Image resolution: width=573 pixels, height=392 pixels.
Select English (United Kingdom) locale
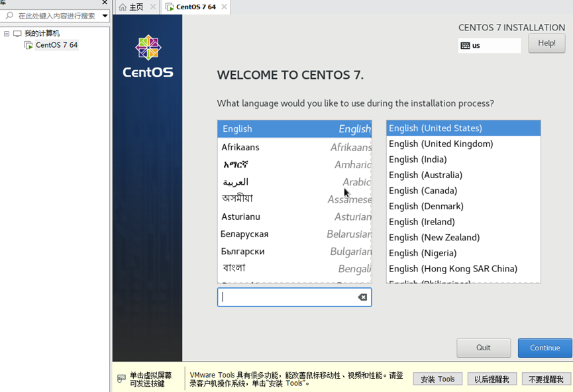point(464,144)
